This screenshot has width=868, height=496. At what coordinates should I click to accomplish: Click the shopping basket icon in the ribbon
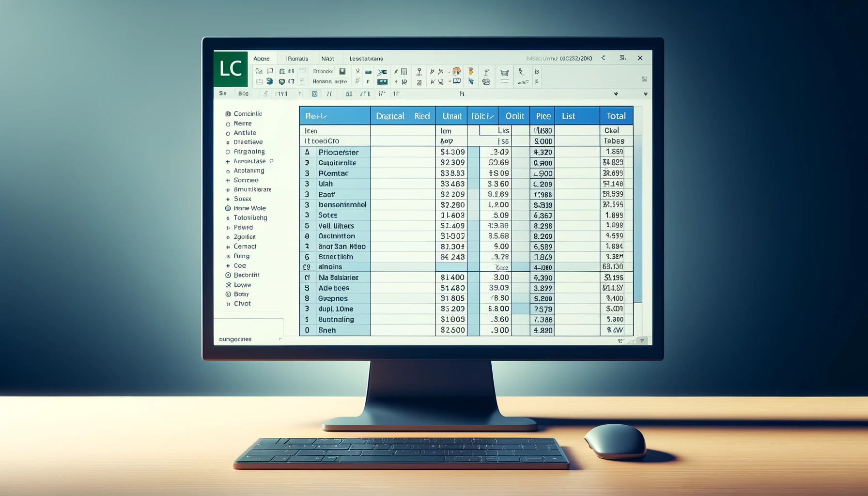coord(505,73)
